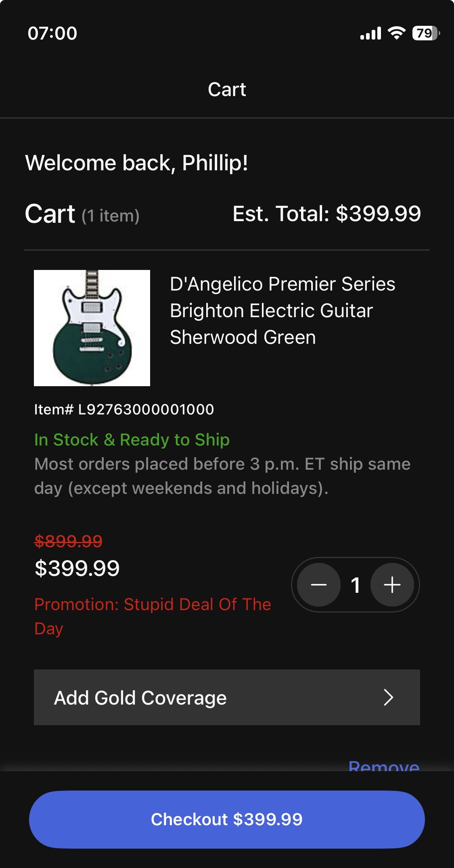Open the Add Gold Coverage chevron arrow
Screen dimensions: 454x868
pyautogui.click(x=388, y=697)
